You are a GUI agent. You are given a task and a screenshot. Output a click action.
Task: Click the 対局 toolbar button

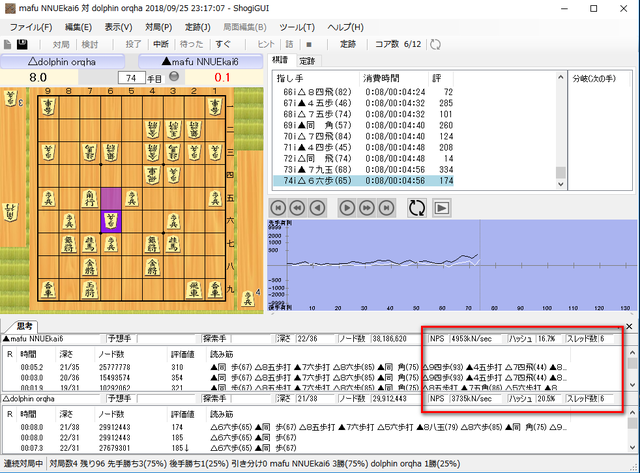tap(61, 44)
